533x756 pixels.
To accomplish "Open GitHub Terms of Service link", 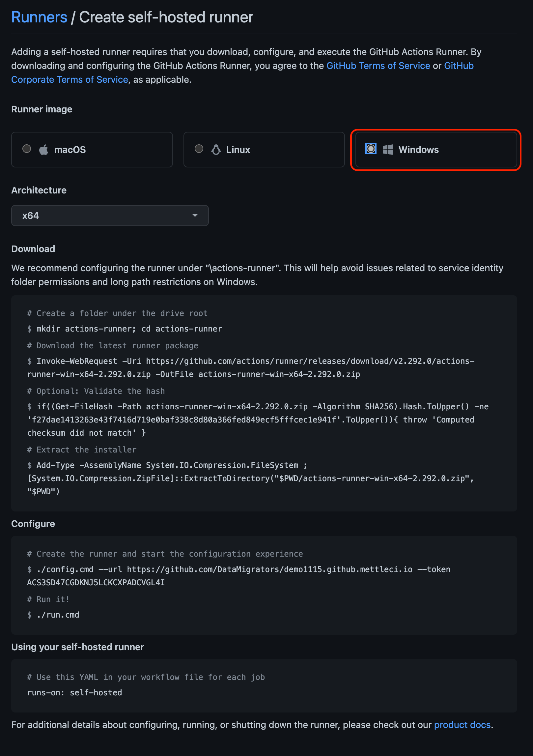I will (x=378, y=66).
